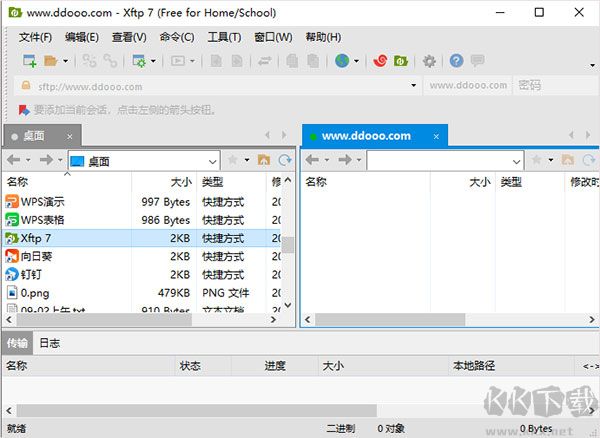600x438 pixels.
Task: Open the 编辑(E) menu
Action: [x=82, y=37]
